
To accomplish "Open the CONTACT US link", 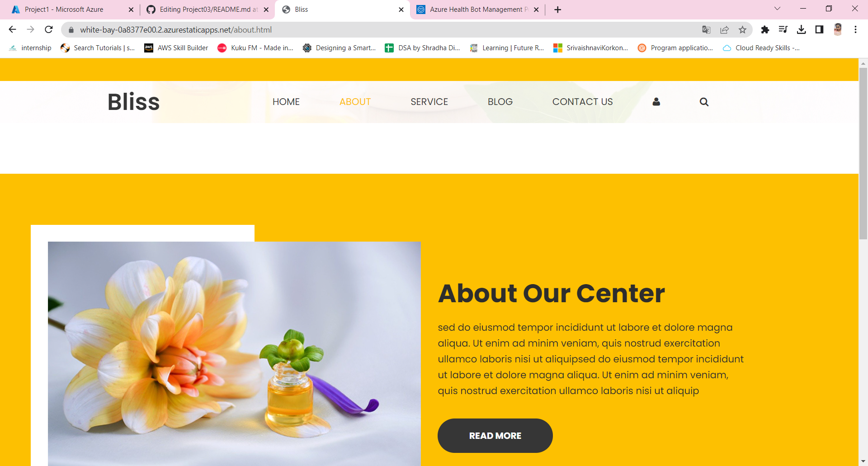I will [x=582, y=102].
